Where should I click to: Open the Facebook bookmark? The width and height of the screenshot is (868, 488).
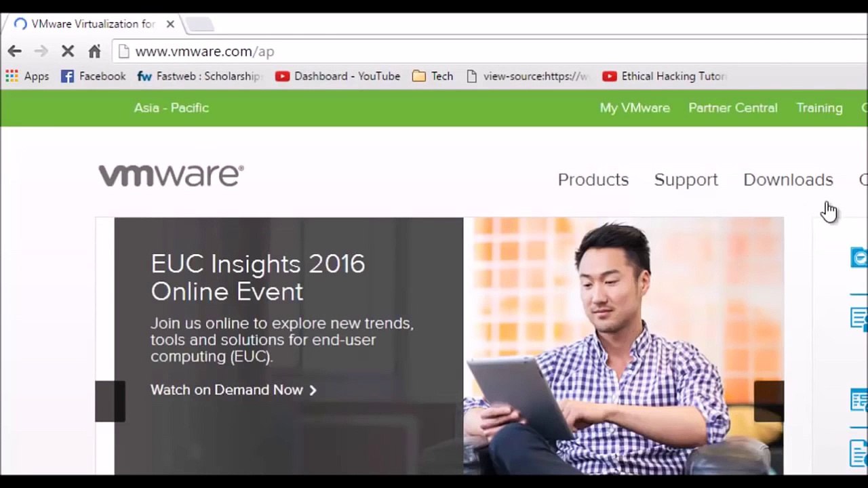94,77
